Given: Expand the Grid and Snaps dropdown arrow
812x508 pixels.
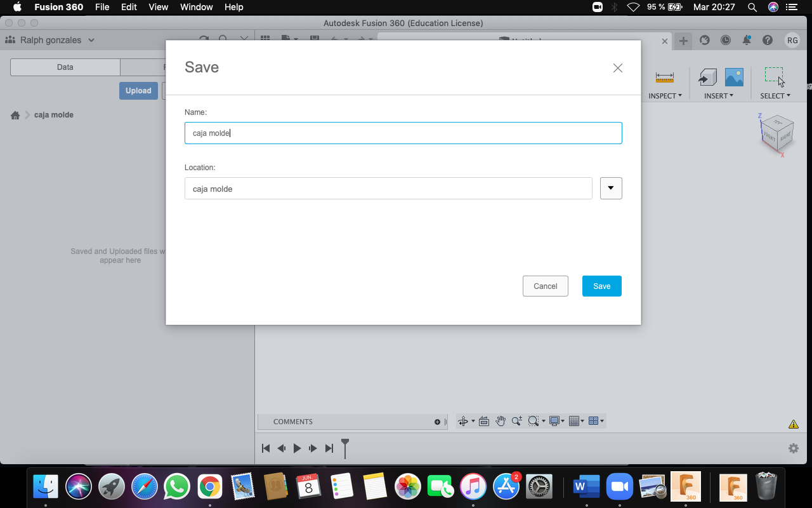Looking at the screenshot, I should click(582, 422).
